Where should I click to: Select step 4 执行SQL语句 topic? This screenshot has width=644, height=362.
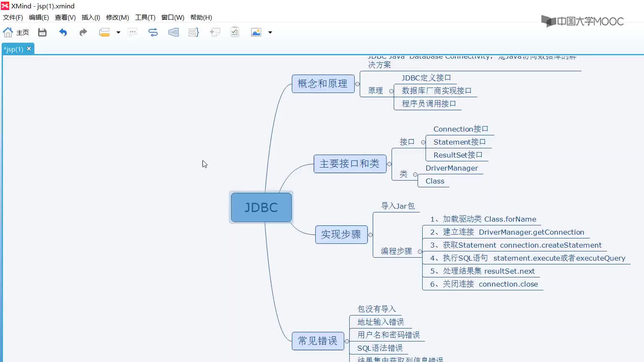tap(527, 258)
